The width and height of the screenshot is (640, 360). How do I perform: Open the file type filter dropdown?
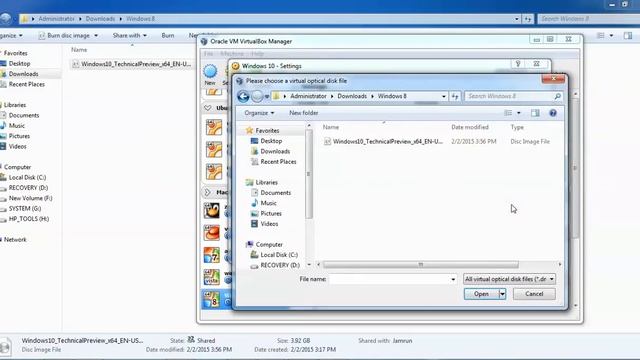(509, 279)
